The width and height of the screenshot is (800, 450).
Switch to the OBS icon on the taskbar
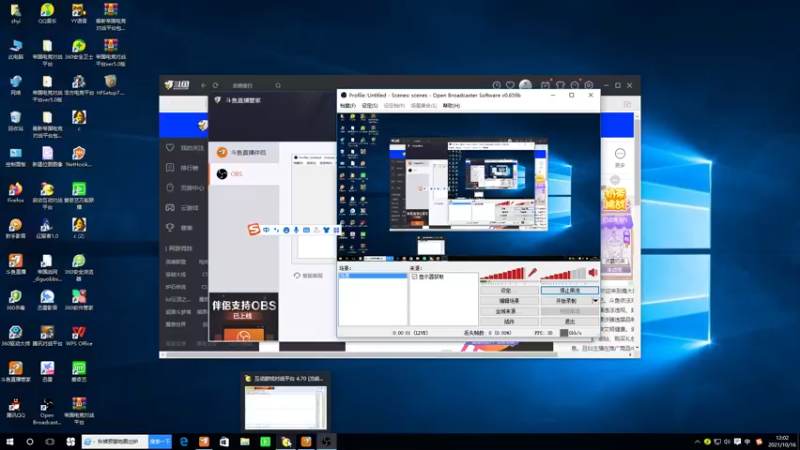[x=327, y=442]
